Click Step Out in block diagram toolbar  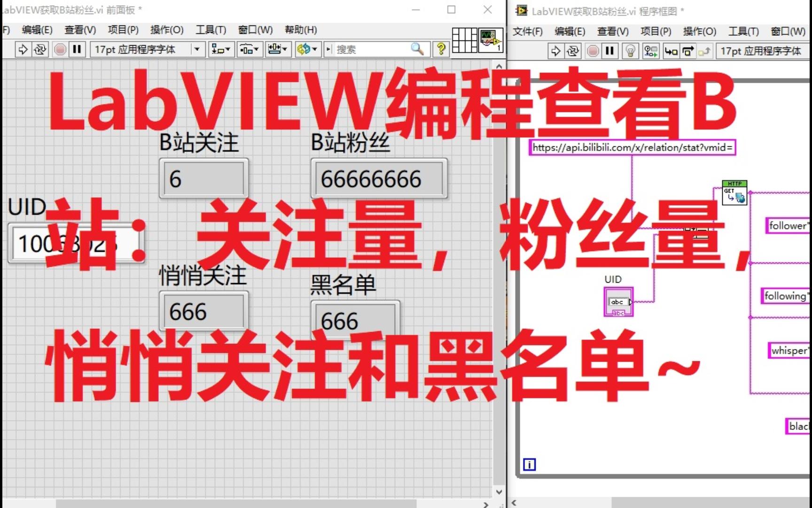click(x=704, y=51)
